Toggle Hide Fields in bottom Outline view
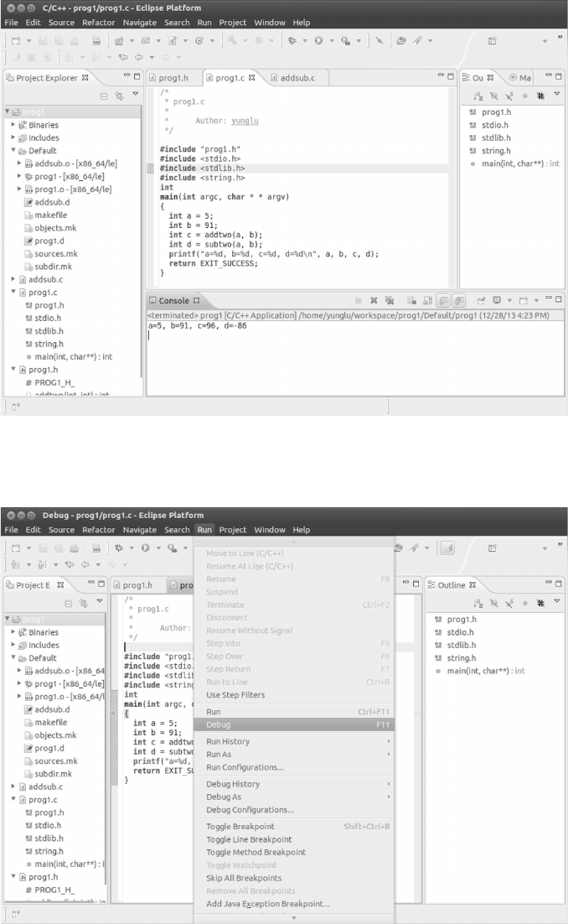The height and width of the screenshot is (924, 568). click(493, 603)
